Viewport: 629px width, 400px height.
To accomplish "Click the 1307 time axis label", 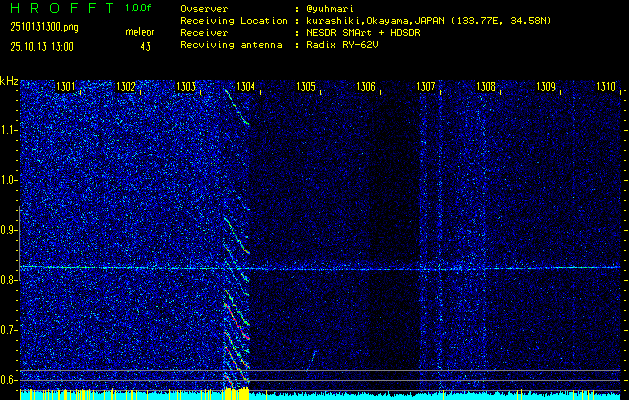I will 426,87.
